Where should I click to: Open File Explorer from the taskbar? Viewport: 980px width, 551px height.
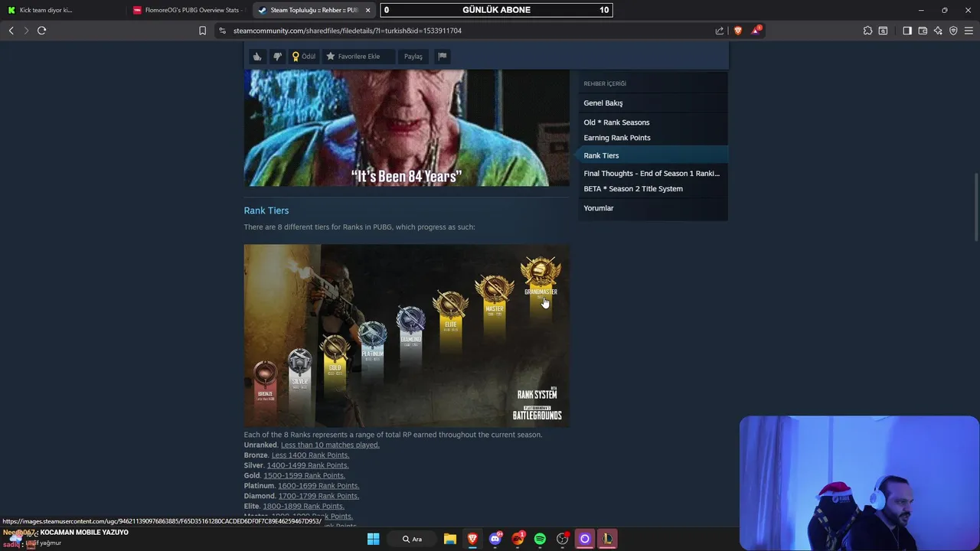pyautogui.click(x=450, y=539)
